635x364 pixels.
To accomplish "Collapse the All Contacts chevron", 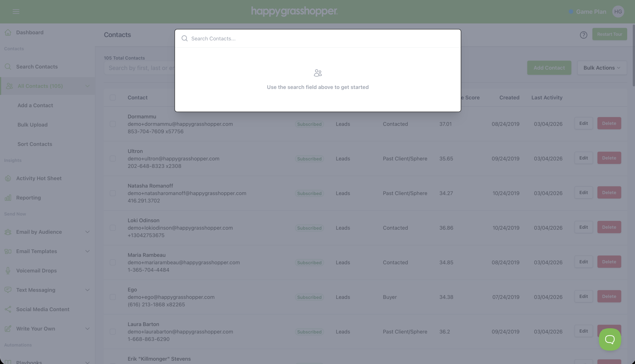I will point(87,86).
